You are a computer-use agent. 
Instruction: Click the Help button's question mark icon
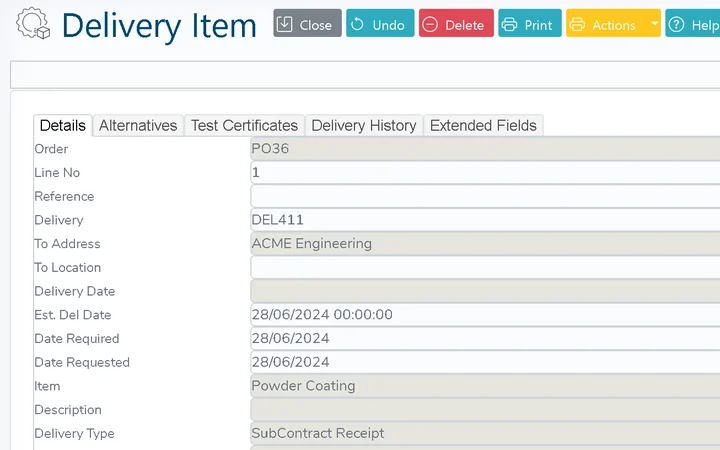[x=676, y=24]
